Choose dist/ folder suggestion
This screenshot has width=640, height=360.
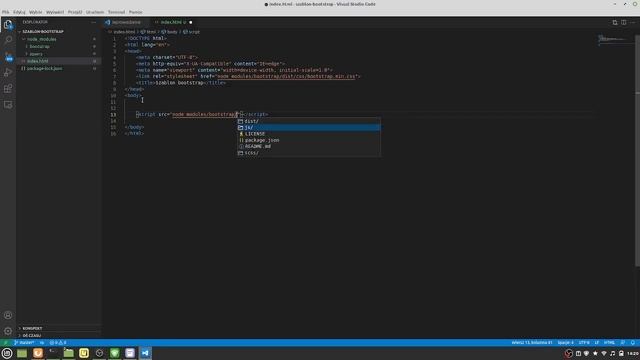coord(309,121)
